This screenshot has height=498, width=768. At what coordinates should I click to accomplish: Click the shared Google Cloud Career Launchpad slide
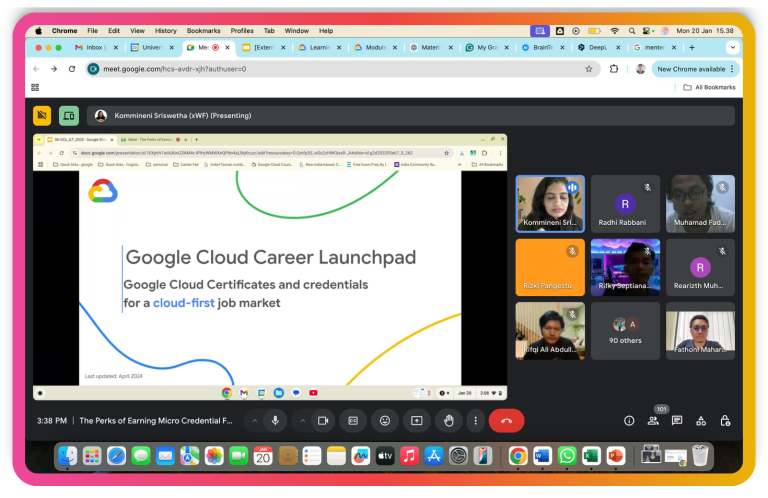(x=270, y=278)
